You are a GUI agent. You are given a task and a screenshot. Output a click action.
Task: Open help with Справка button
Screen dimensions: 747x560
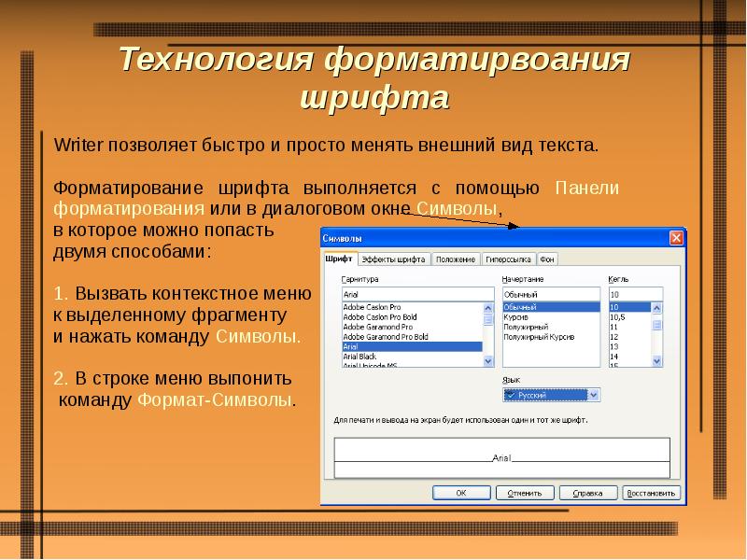[x=587, y=492]
